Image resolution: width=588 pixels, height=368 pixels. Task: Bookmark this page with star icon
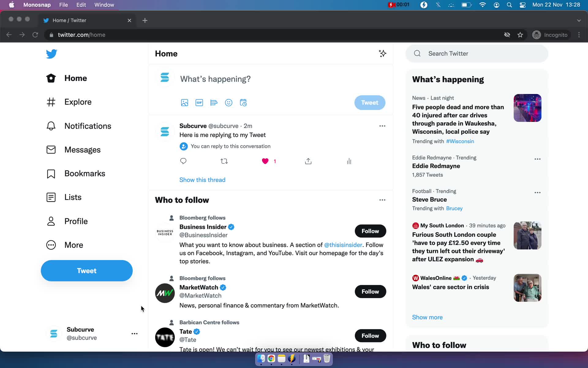point(520,35)
